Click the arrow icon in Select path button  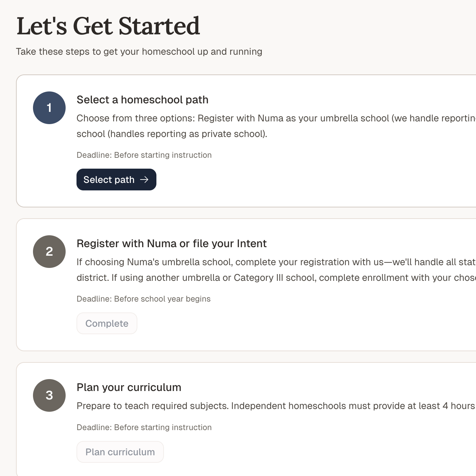144,180
